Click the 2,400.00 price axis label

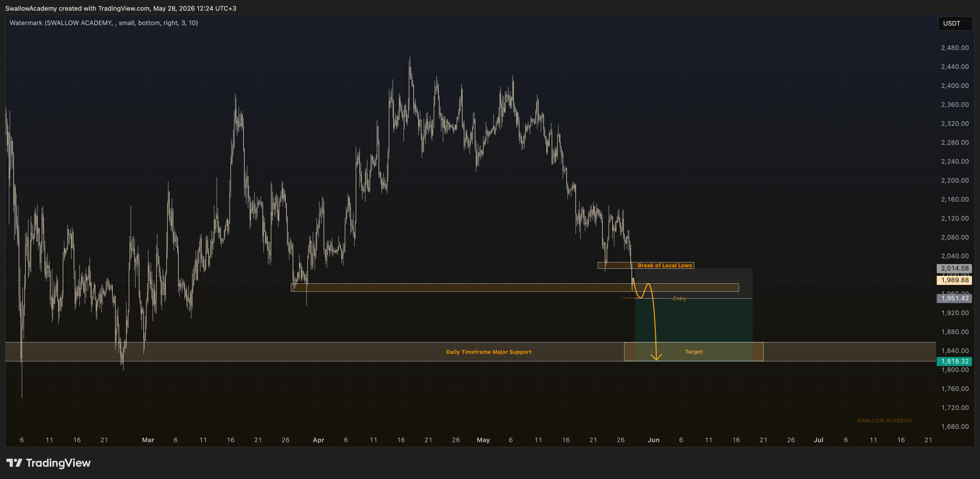pos(955,86)
